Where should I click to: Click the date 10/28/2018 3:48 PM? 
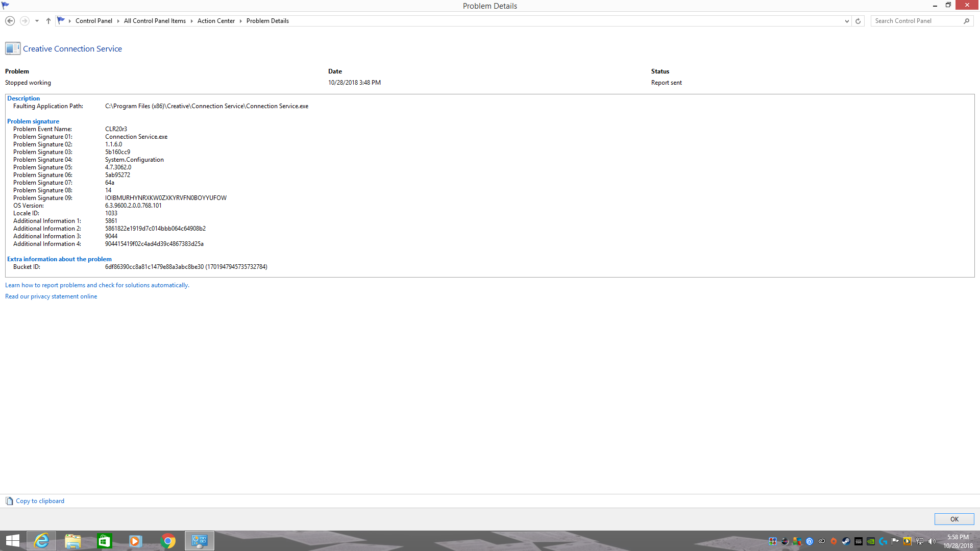[354, 83]
